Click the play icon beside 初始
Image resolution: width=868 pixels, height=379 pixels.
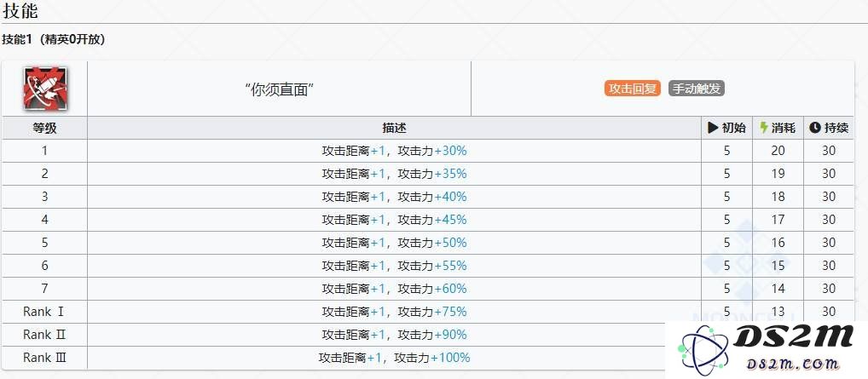click(713, 128)
